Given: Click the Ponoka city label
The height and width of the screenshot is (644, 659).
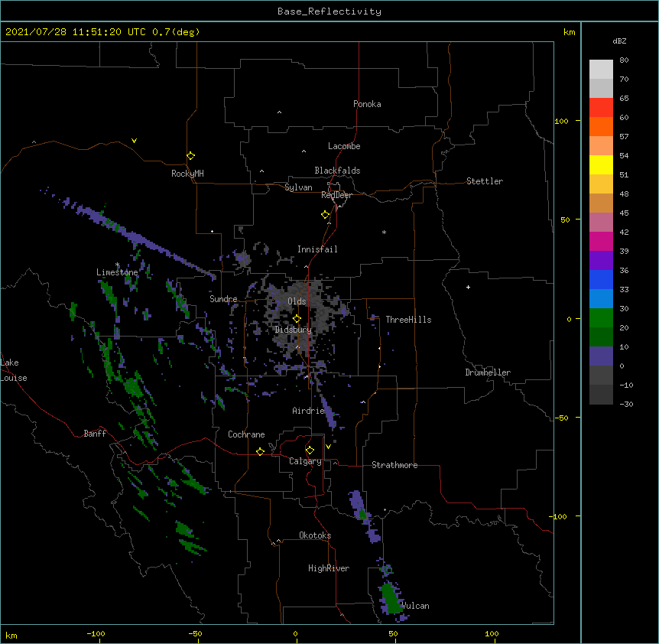Looking at the screenshot, I should (367, 104).
